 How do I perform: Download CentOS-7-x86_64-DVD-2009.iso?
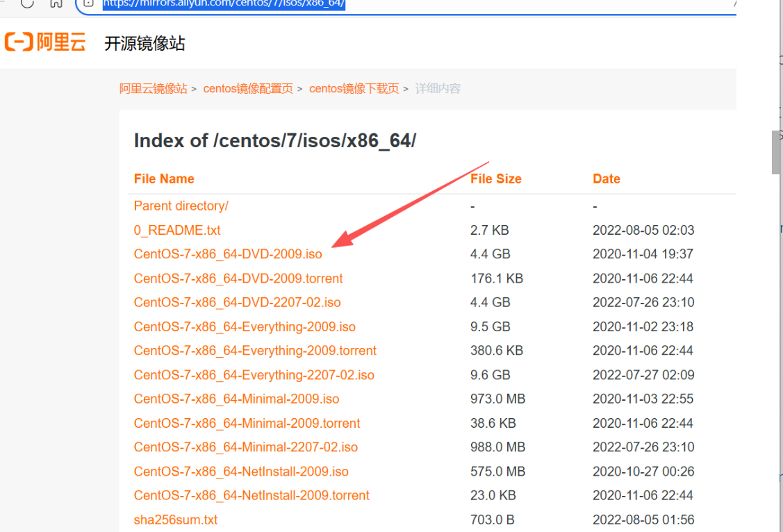[228, 254]
